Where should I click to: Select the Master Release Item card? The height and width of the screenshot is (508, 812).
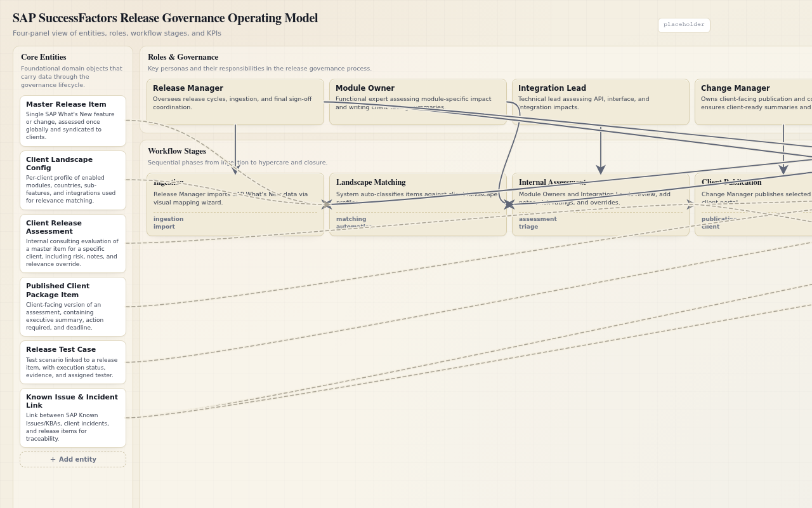pyautogui.click(x=73, y=121)
